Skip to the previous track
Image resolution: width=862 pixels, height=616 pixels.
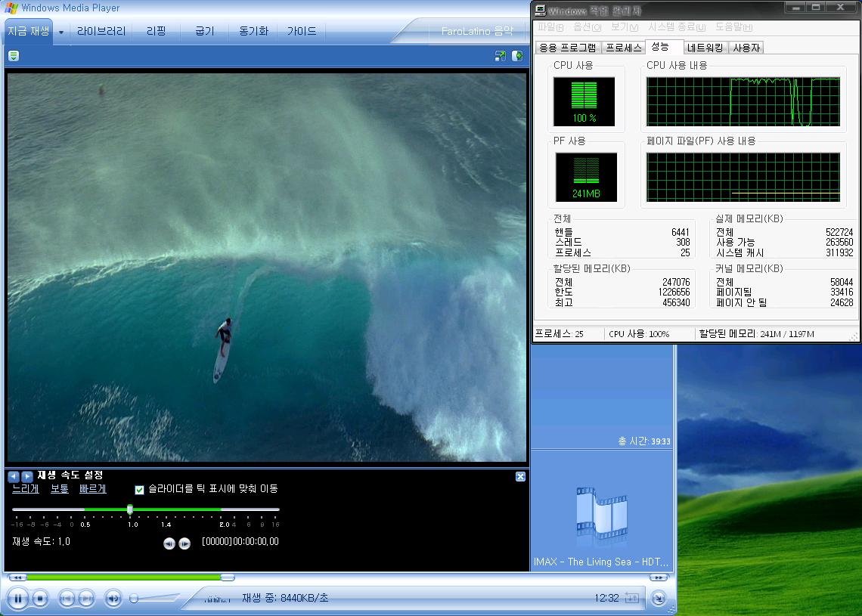67,599
